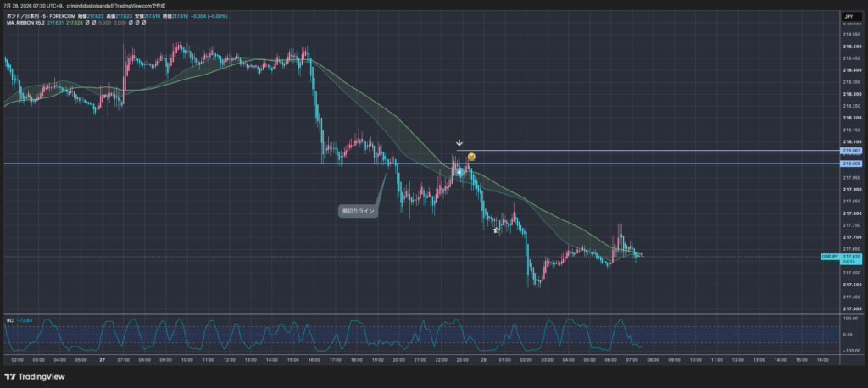Click the MA_RIBBON value 217.631
Viewport: 868px width, 388px height.
coord(55,23)
